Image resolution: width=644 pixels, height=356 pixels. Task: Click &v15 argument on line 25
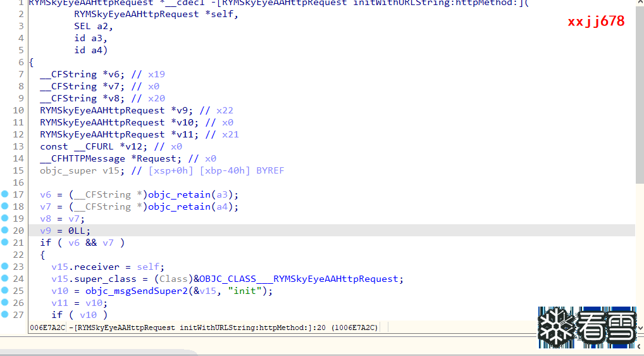205,291
